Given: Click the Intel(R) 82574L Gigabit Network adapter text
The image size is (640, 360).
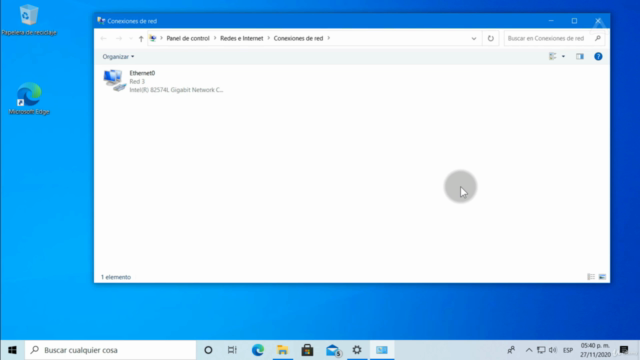Looking at the screenshot, I should [x=176, y=90].
